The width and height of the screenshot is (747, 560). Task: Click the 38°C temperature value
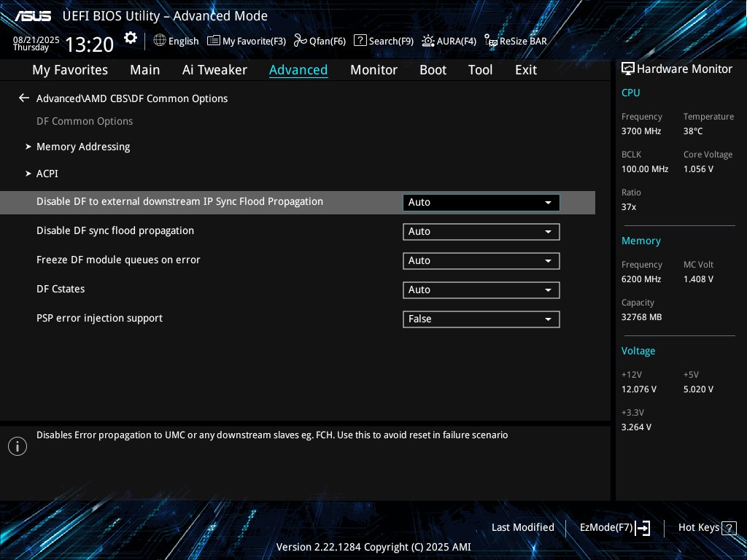click(x=693, y=131)
